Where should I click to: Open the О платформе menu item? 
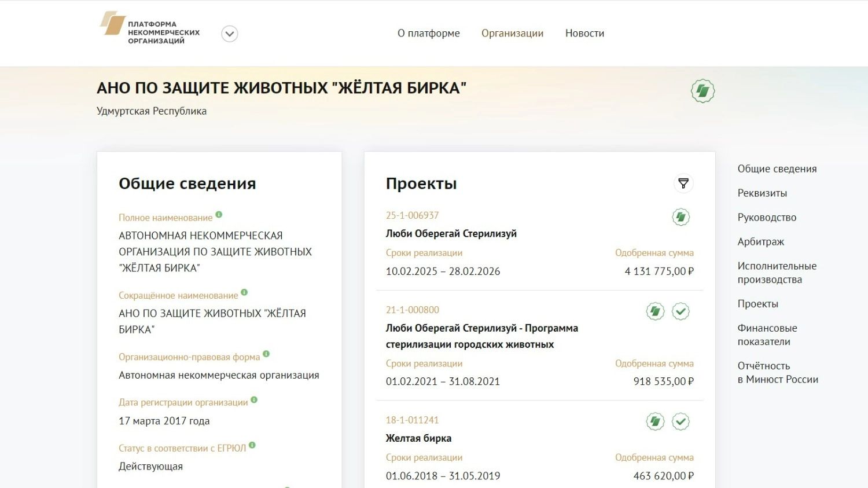click(x=429, y=34)
